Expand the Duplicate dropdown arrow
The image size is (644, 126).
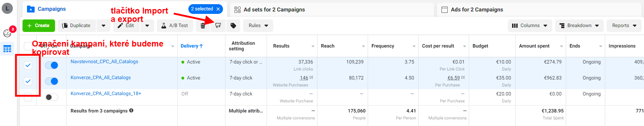tap(104, 26)
